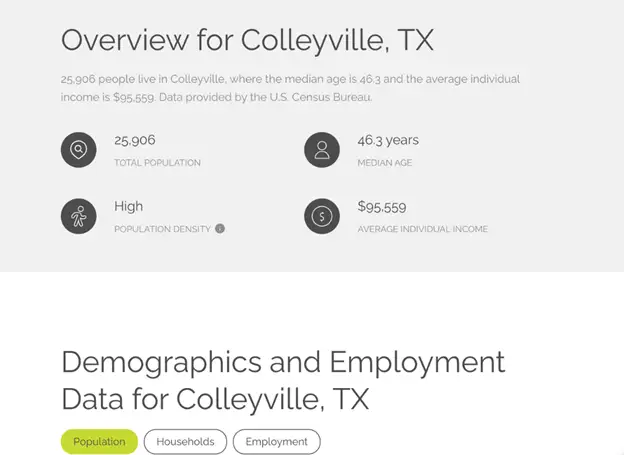Click the AVERAGE INDIVIDUAL INCOME label
624x455 pixels.
[x=423, y=229]
